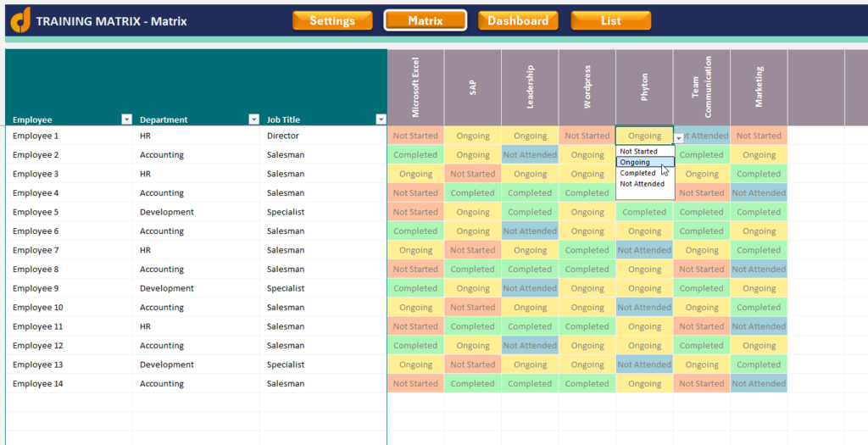Click the Employee 9 name cell
This screenshot has height=445, width=868.
point(70,288)
